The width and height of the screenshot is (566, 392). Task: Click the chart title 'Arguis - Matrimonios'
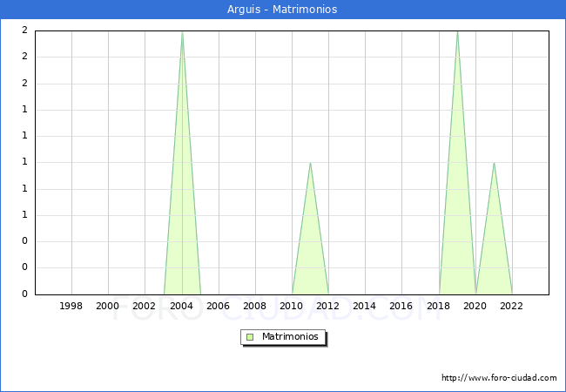point(283,10)
